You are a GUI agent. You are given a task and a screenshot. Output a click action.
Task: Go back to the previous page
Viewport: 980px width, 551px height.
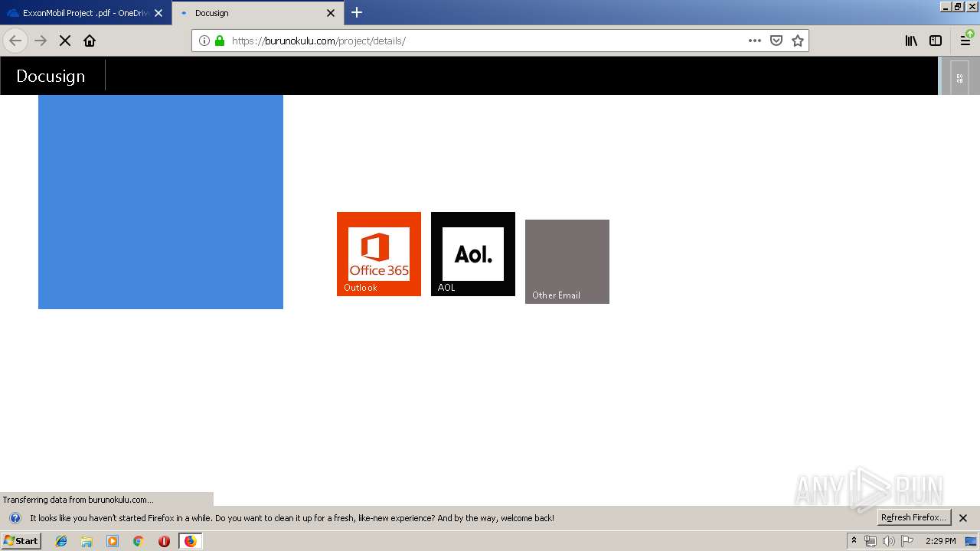click(x=15, y=41)
